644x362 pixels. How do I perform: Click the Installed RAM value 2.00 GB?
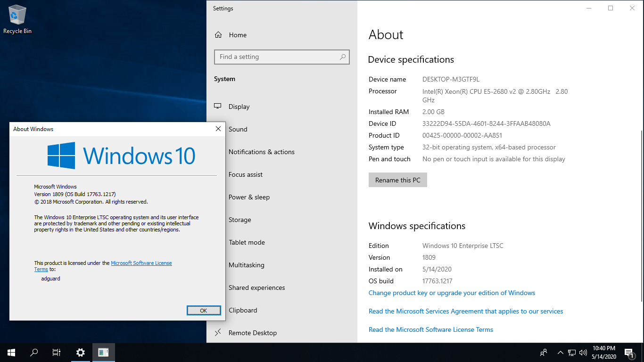tap(433, 112)
